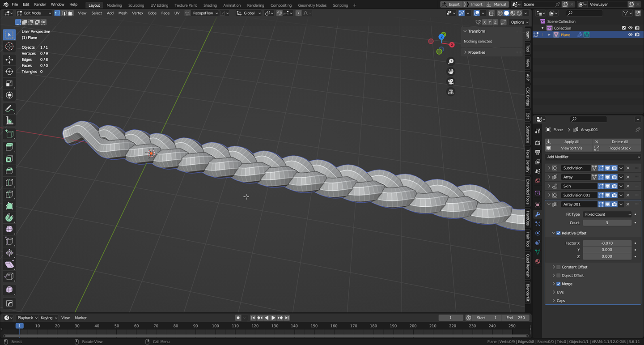Select the Measure tool
Viewport: 644px width, 345px height.
pyautogui.click(x=9, y=121)
